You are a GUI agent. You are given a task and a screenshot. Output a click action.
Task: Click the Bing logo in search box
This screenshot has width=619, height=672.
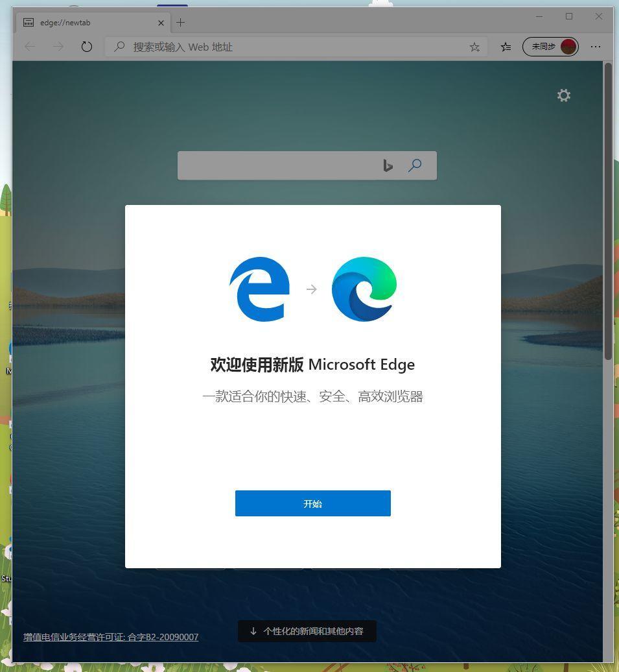[x=388, y=165]
